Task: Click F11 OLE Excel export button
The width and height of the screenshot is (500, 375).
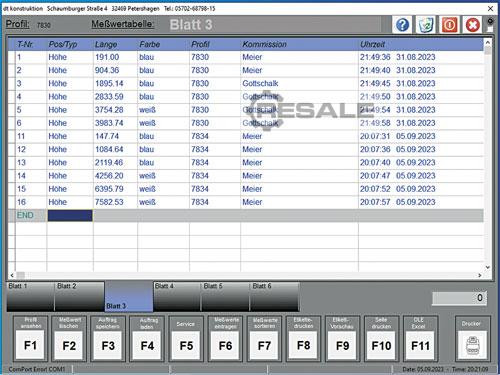Action: pyautogui.click(x=420, y=346)
